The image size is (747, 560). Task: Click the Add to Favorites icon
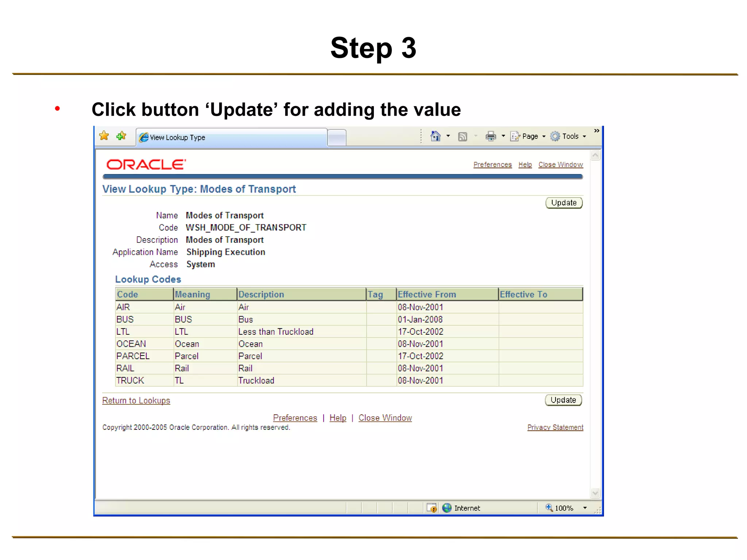pyautogui.click(x=121, y=136)
